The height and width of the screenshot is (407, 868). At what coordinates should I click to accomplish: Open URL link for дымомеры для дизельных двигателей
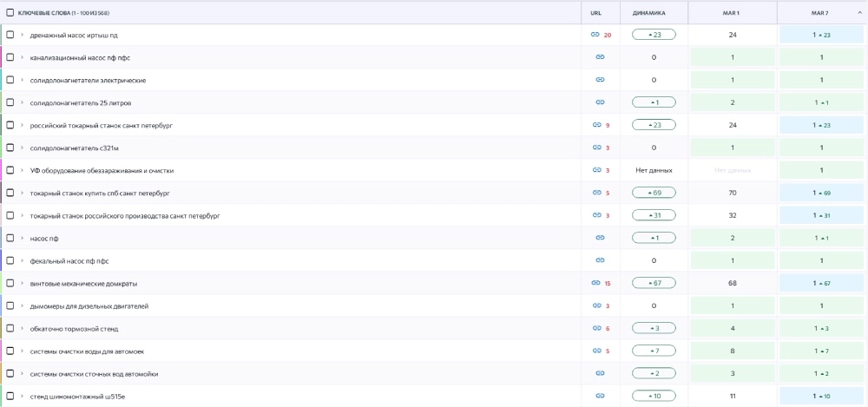tap(597, 305)
